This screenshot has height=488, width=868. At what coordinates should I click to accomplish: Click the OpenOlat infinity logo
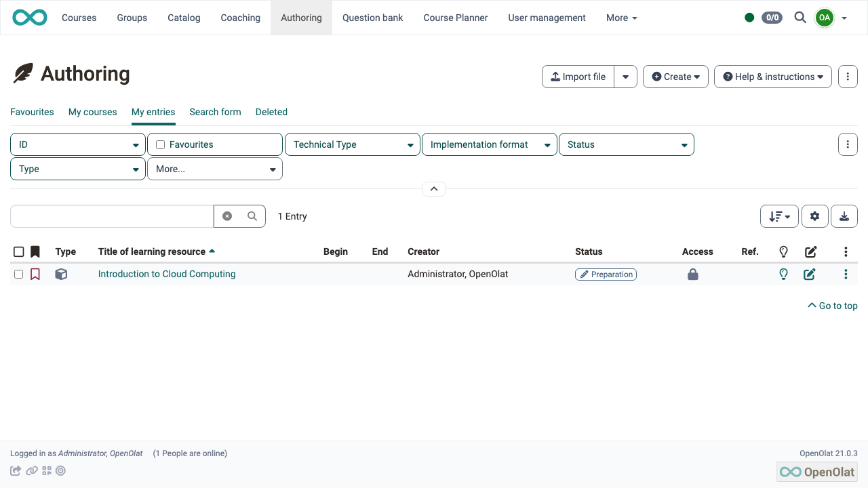point(30,18)
